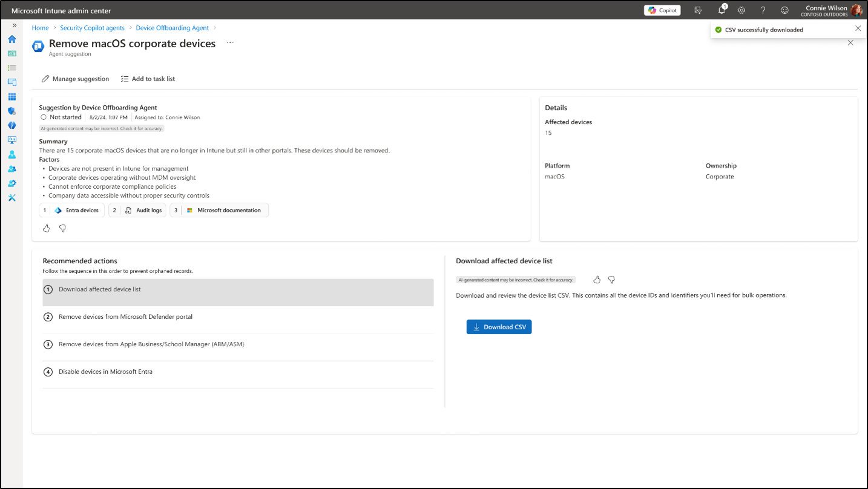Click Connie Wilson's profile picture
Viewport: 868px width, 489px height.
tap(856, 10)
